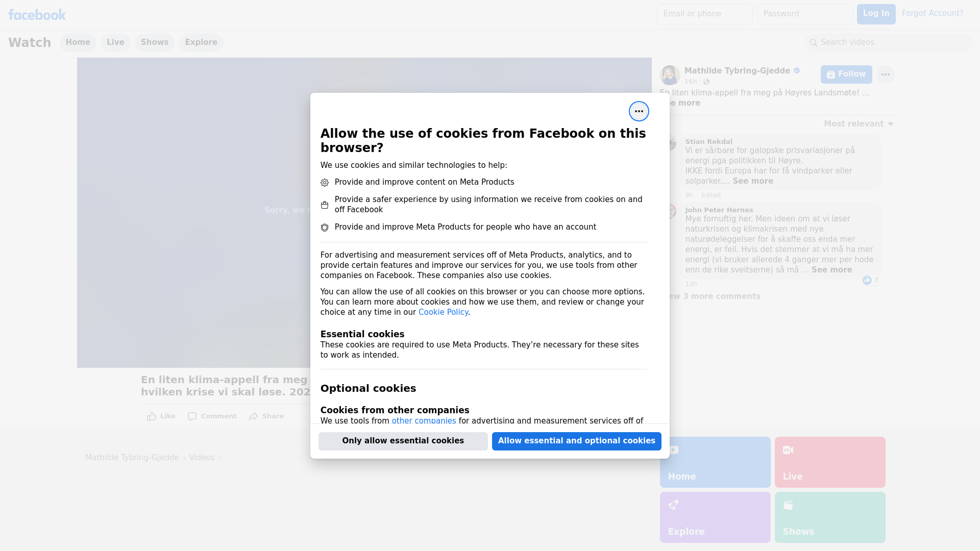This screenshot has height=551, width=980.
Task: Click the Watch heading
Action: [30, 43]
